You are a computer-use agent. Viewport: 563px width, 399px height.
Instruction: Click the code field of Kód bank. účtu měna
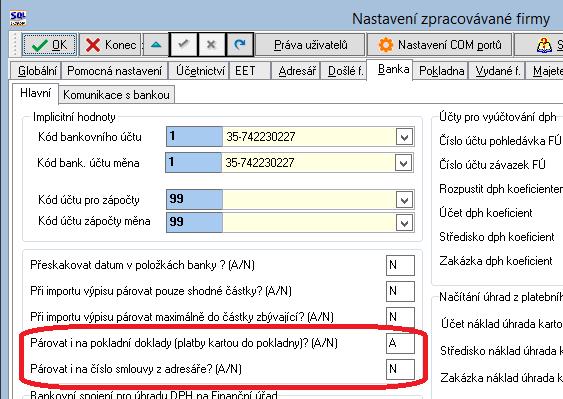[x=194, y=163]
